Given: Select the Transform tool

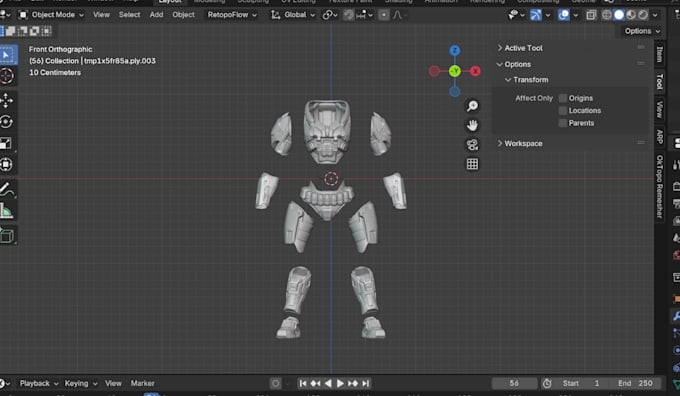Looking at the screenshot, I should pyautogui.click(x=7, y=164).
